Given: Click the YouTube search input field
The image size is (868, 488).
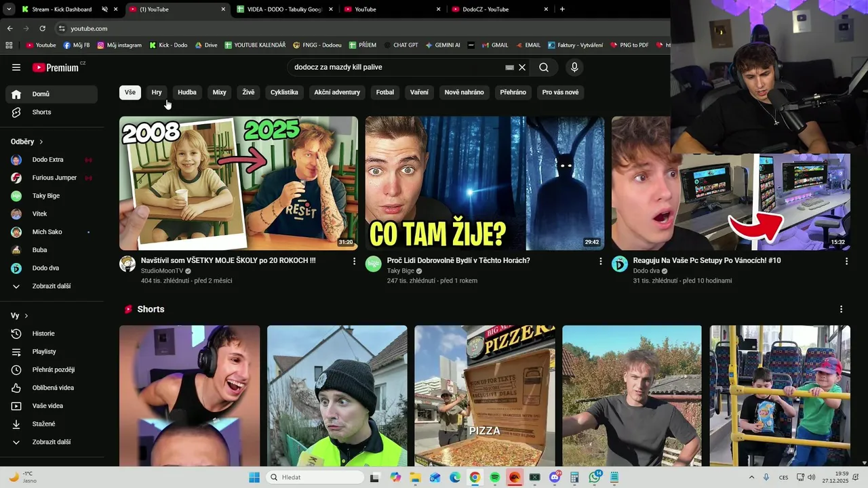Looking at the screenshot, I should [397, 67].
